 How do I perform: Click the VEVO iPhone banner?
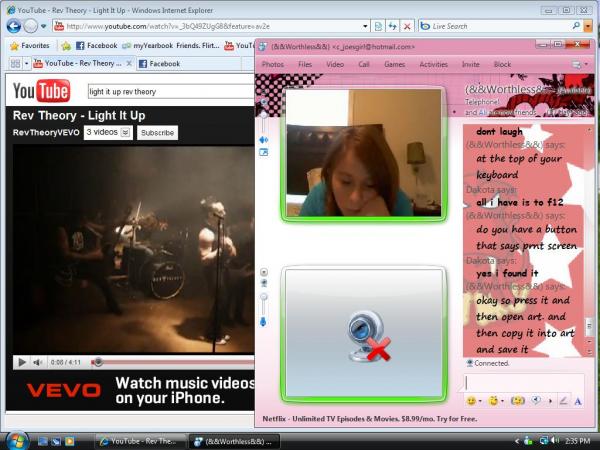130,391
